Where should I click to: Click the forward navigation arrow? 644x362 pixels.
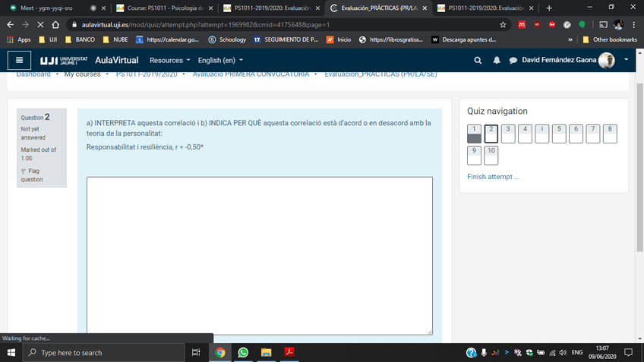[26, 24]
